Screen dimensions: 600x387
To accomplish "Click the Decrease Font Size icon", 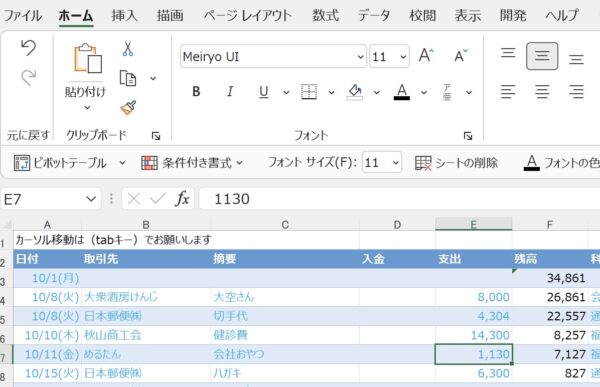I will coord(461,56).
